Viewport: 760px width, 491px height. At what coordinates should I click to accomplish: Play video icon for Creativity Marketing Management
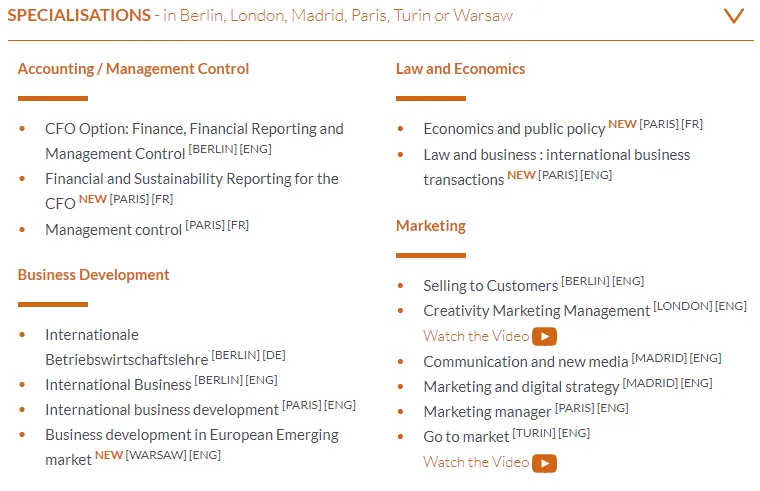pyautogui.click(x=544, y=337)
